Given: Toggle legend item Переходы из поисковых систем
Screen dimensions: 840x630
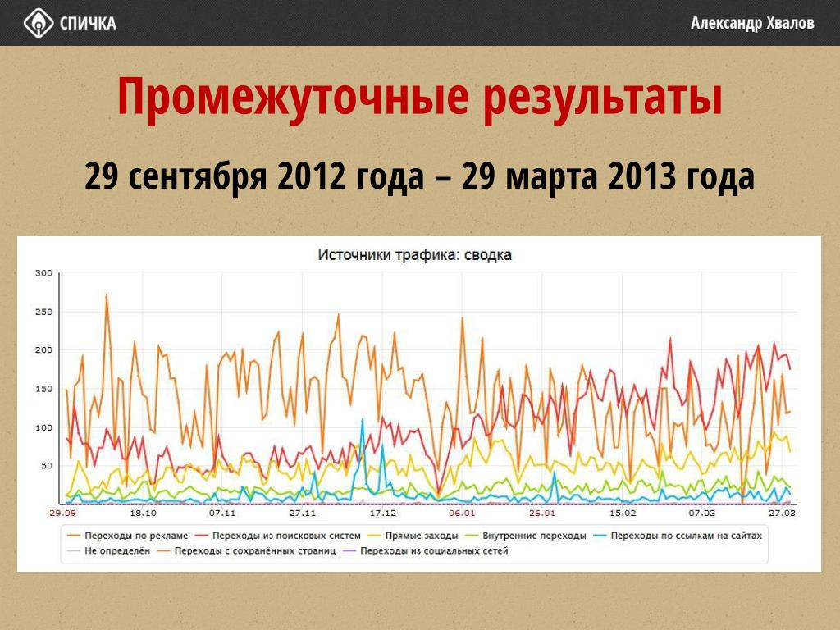Looking at the screenshot, I should [x=278, y=536].
